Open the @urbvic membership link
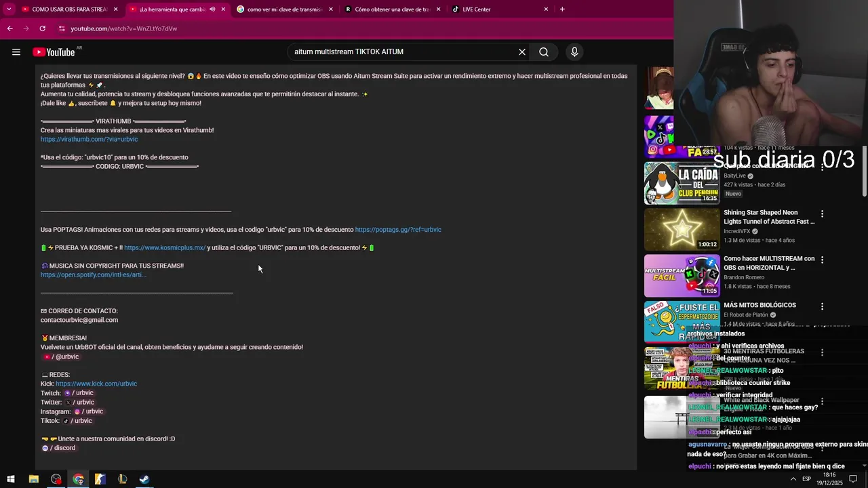The height and width of the screenshot is (488, 868). (61, 357)
